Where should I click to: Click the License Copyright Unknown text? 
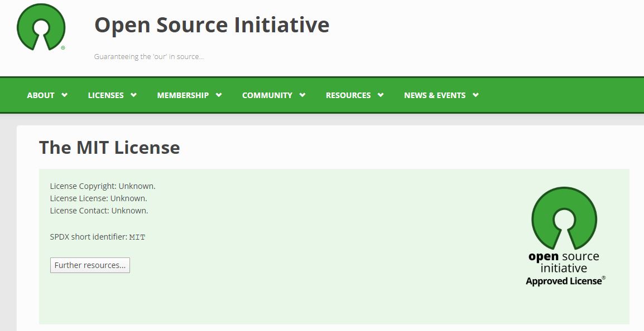click(x=103, y=186)
